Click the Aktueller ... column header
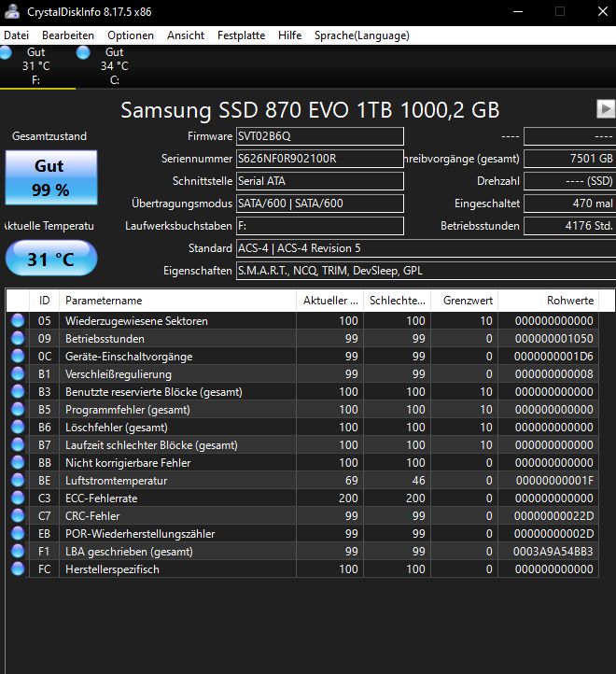 pos(329,301)
